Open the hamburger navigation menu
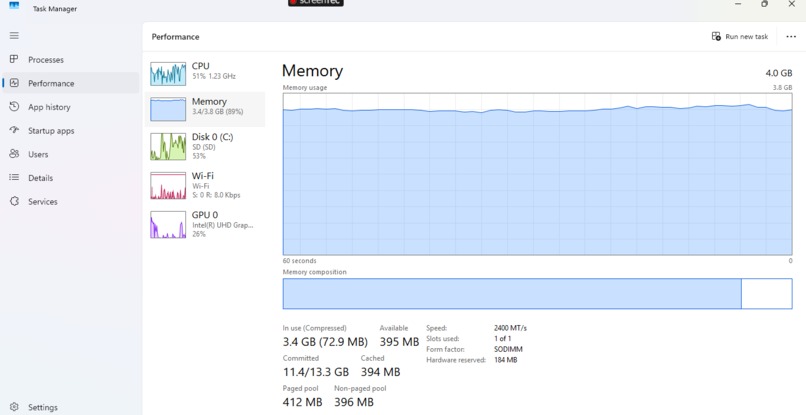The width and height of the screenshot is (806, 415). (x=14, y=35)
